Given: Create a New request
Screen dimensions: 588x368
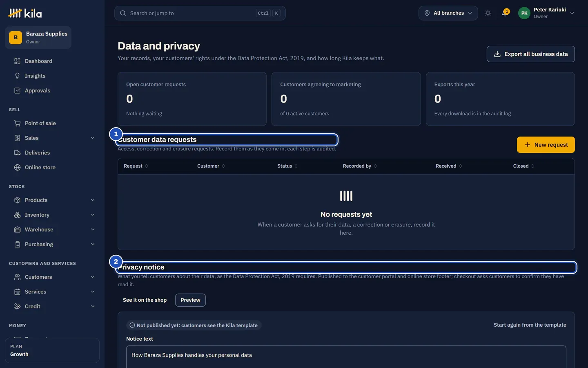Looking at the screenshot, I should (x=546, y=145).
